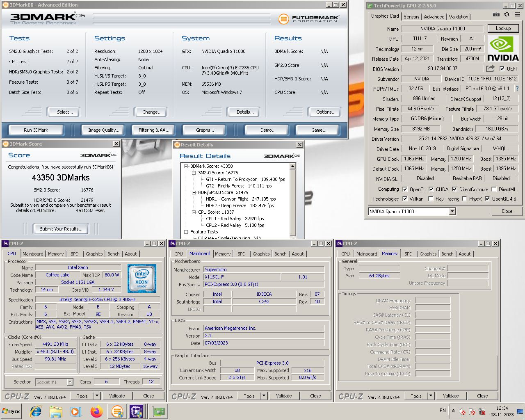Click the GPU-Z refresh icon
The image size is (525, 420).
(x=507, y=14)
